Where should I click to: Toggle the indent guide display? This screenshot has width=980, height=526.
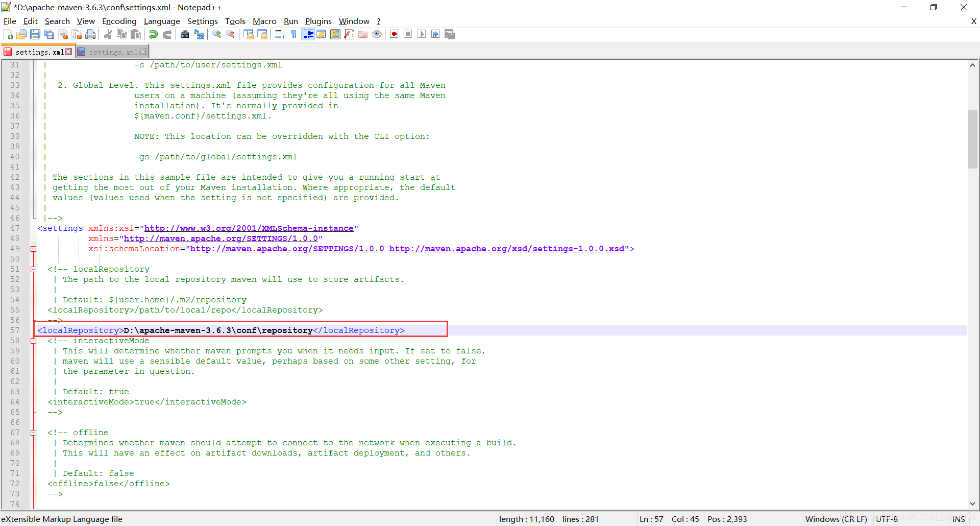click(308, 34)
